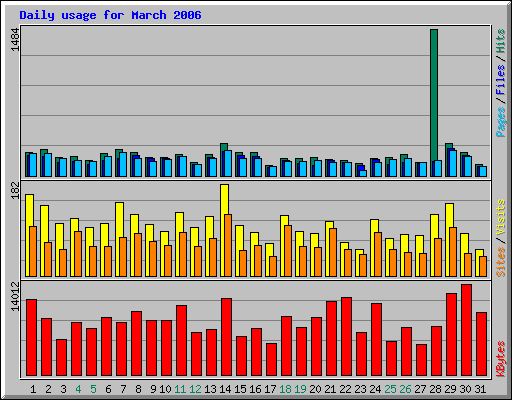The image size is (512, 400).
Task: Click day label 21 on the axis
Action: 330,389
